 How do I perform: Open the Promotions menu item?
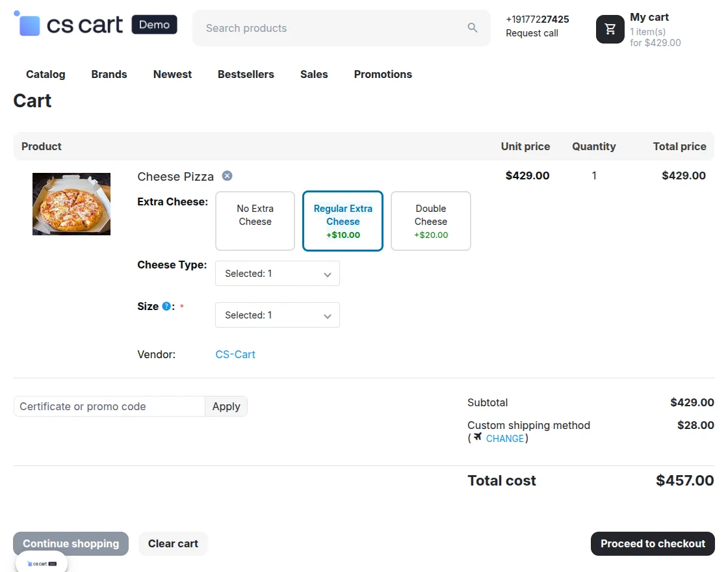click(x=383, y=74)
